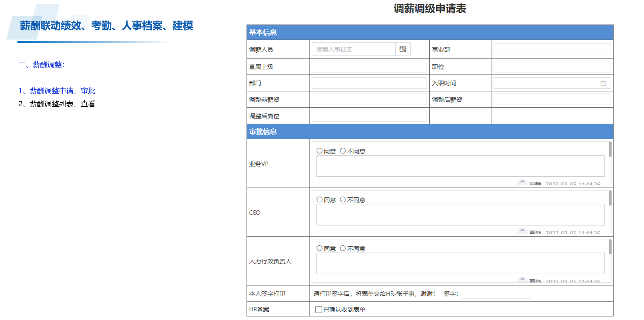Click the 人力行政负责人 comment text area
Screen dimensions: 644x320
tap(460, 263)
